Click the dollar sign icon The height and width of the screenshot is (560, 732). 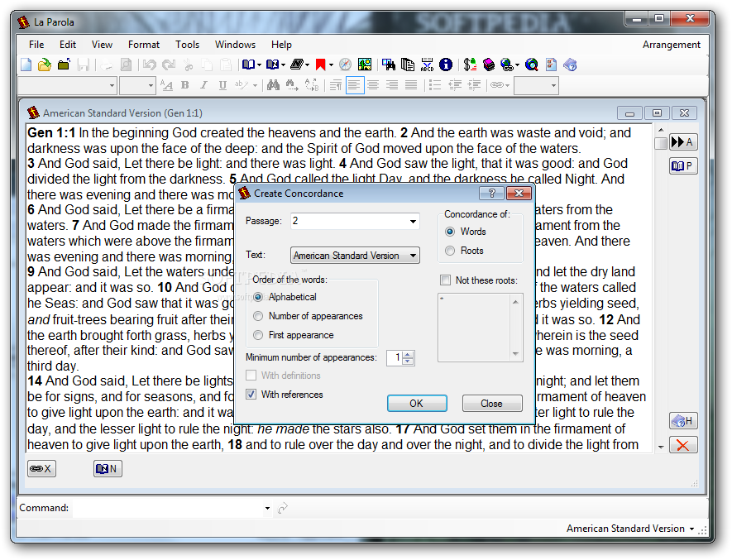pos(470,65)
